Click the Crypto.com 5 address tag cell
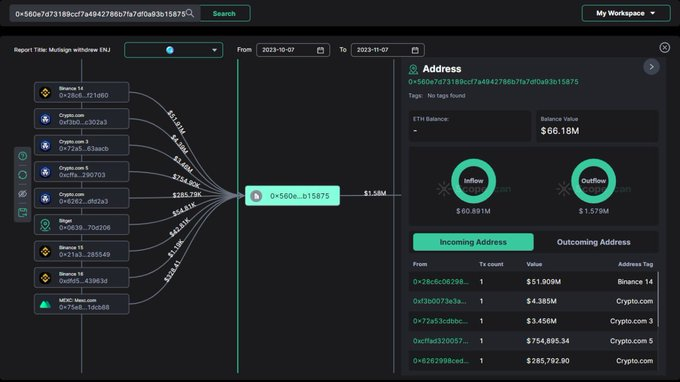Image resolution: width=680 pixels, height=382 pixels. pyautogui.click(x=631, y=341)
